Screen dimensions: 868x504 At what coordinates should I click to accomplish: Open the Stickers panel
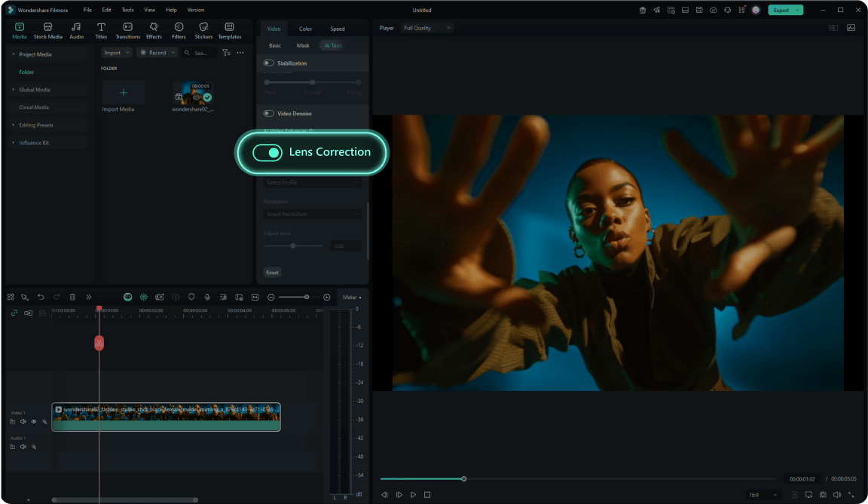pos(203,30)
